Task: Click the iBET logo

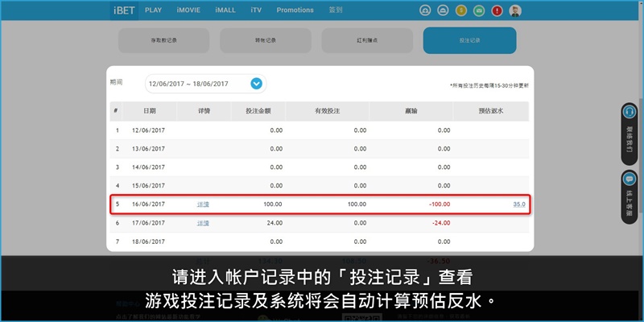Action: [124, 10]
